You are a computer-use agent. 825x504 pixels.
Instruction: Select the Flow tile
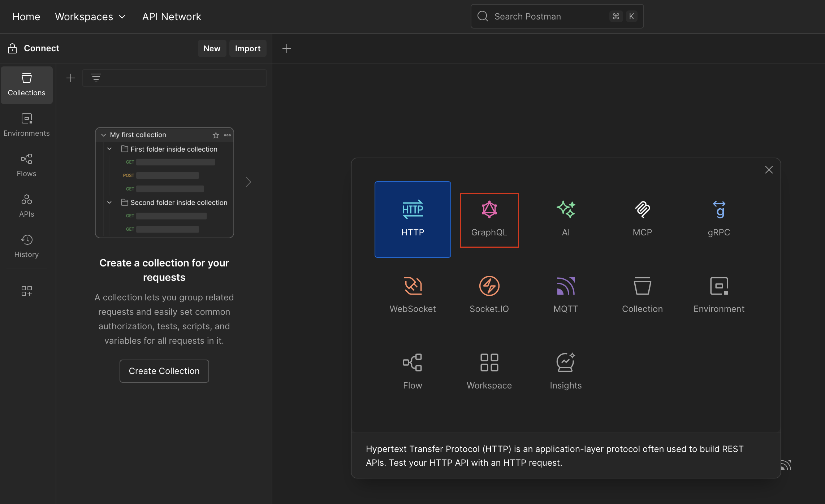coord(412,372)
